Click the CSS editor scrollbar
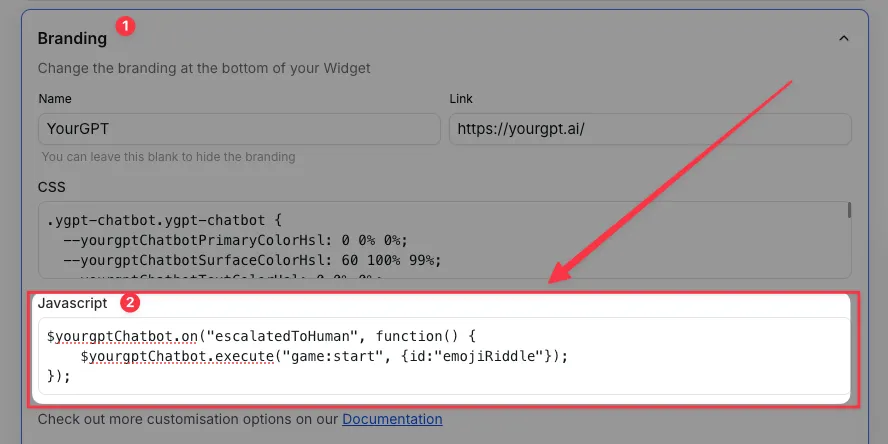Image resolution: width=888 pixels, height=444 pixels. (x=849, y=210)
